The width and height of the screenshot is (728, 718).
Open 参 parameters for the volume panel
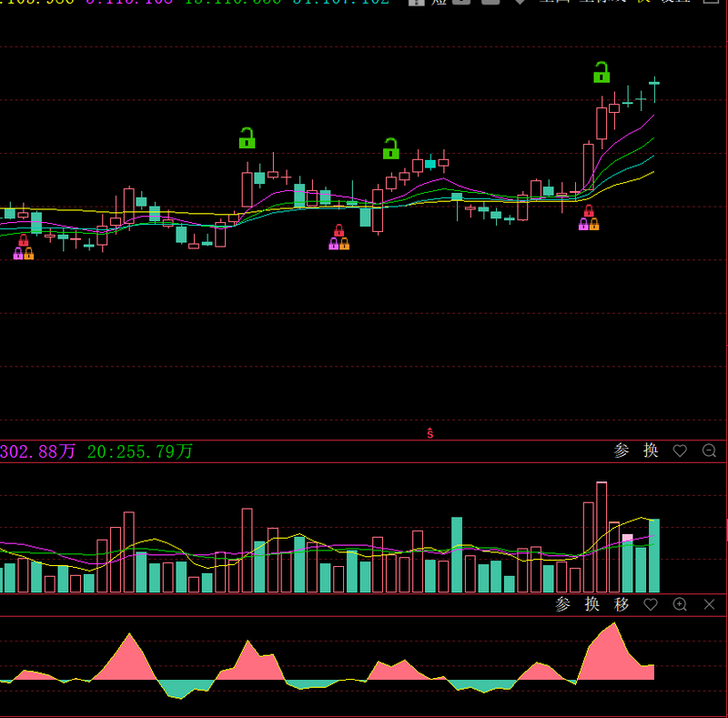pos(622,450)
